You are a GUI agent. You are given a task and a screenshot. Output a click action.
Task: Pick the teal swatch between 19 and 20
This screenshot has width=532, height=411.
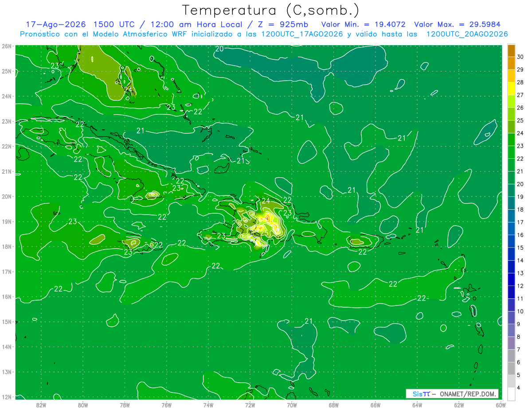(x=511, y=191)
